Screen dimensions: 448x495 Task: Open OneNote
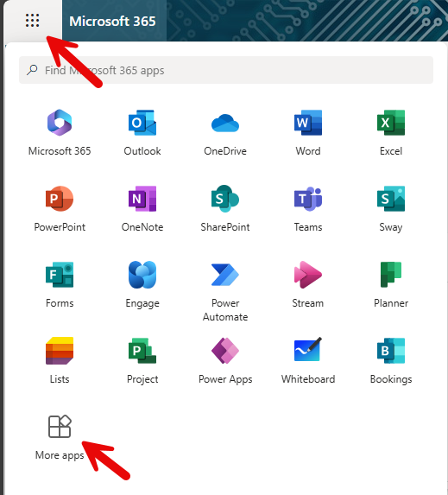point(142,199)
